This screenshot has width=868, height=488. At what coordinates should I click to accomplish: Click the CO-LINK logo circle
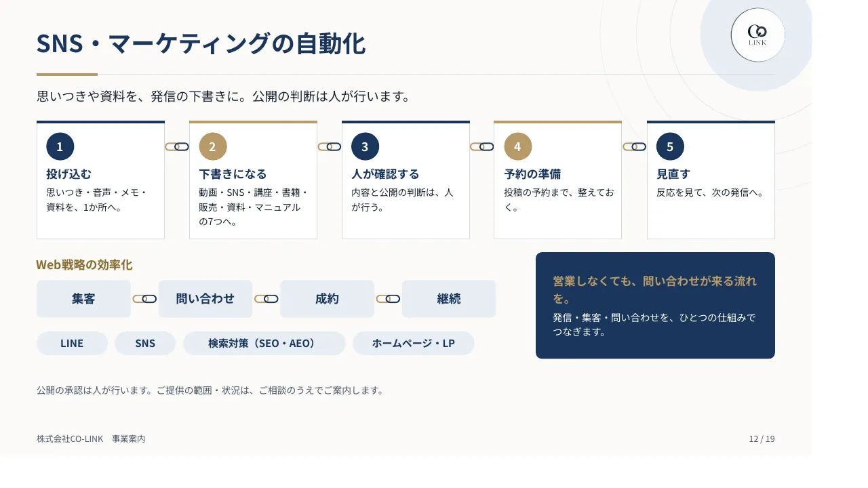(758, 35)
